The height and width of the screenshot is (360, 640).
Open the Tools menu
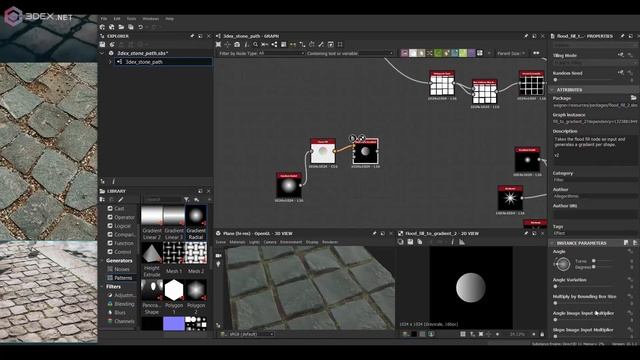point(131,19)
